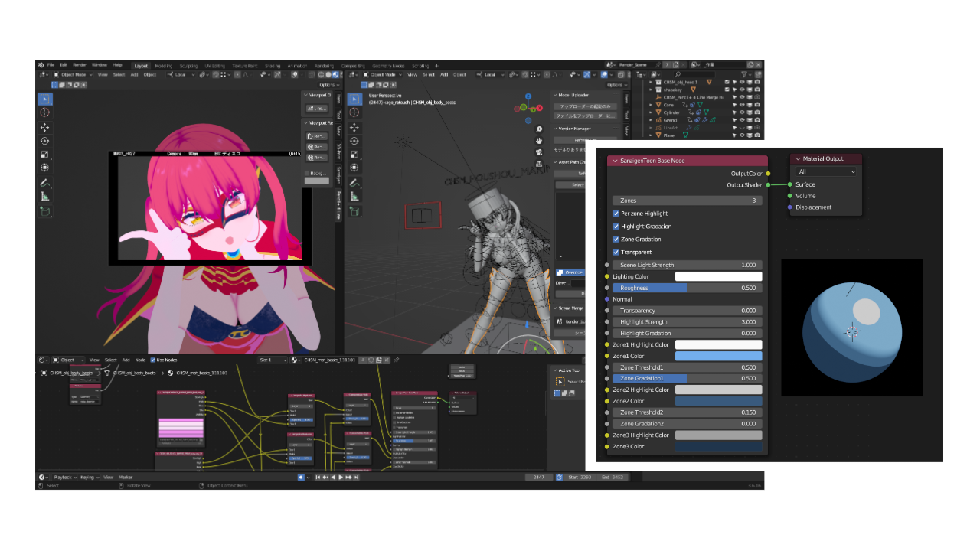Toggle perspective/orthographic grid icon in right viewport
The height and width of the screenshot is (551, 980).
click(x=539, y=164)
